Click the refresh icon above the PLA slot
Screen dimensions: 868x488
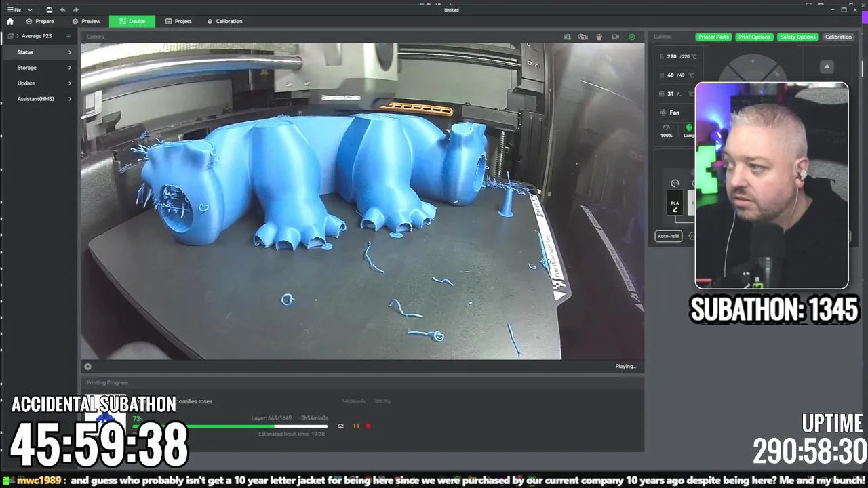pyautogui.click(x=675, y=184)
